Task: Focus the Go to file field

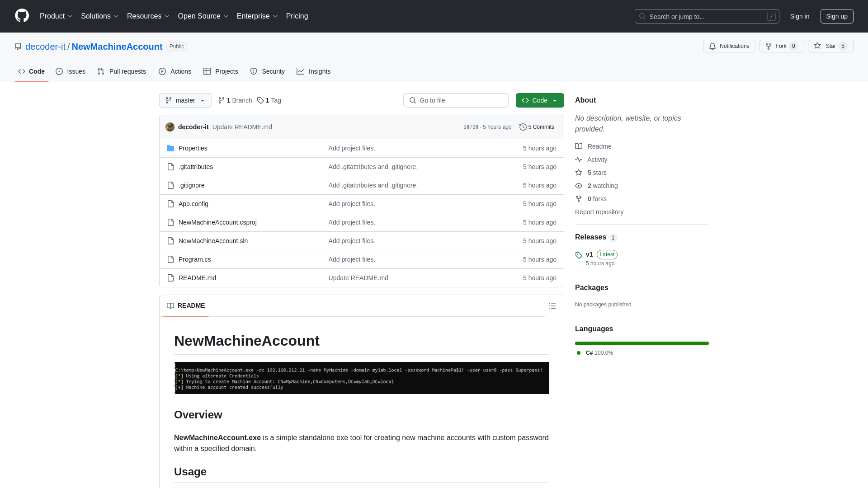Action: click(x=456, y=100)
